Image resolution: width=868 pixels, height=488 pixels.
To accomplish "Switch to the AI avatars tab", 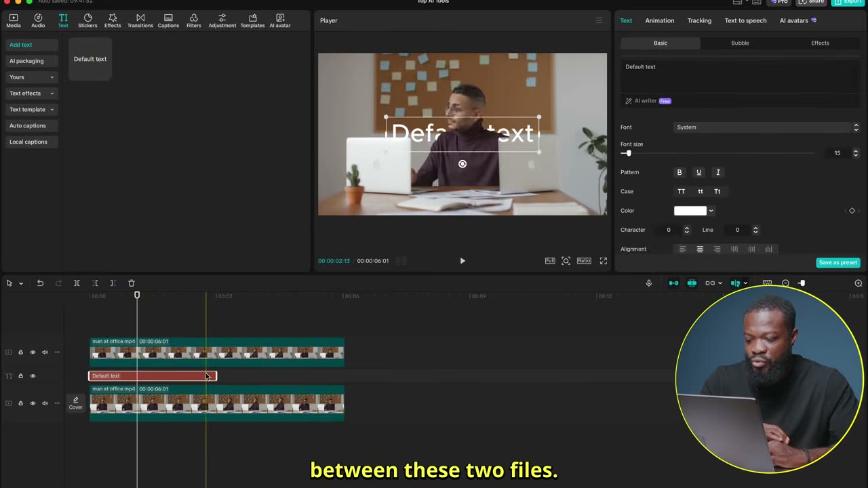I will (798, 20).
